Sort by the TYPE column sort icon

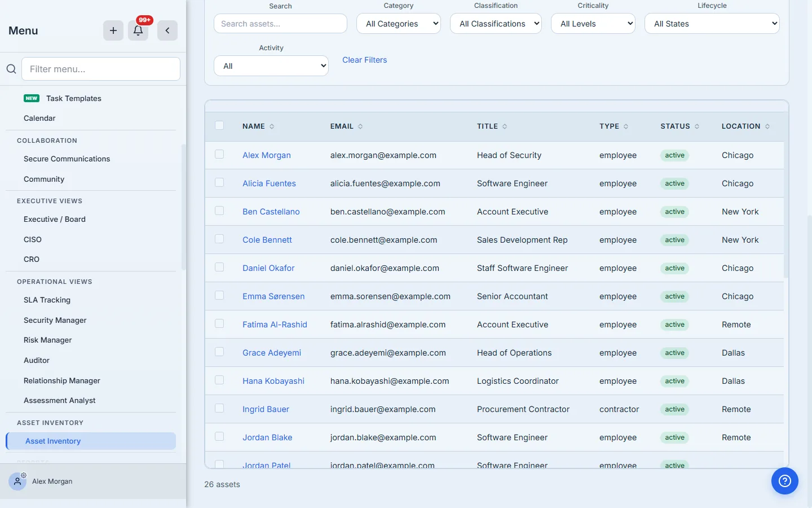(x=626, y=126)
